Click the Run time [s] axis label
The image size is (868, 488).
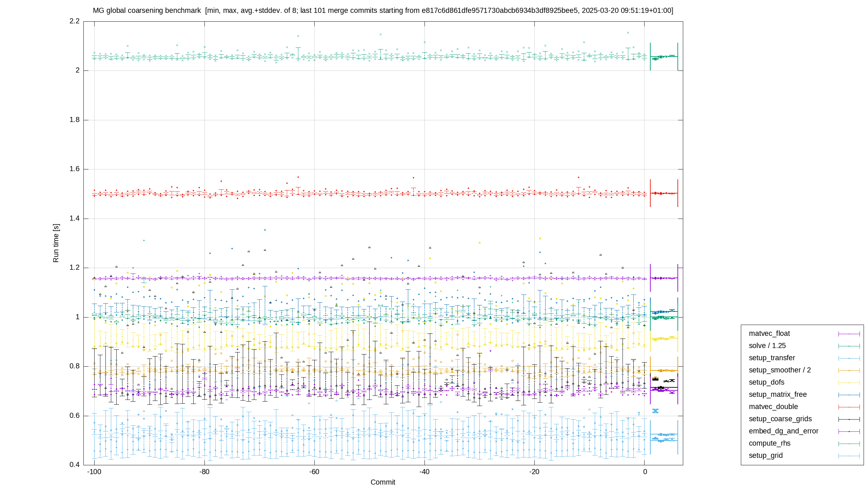point(56,243)
